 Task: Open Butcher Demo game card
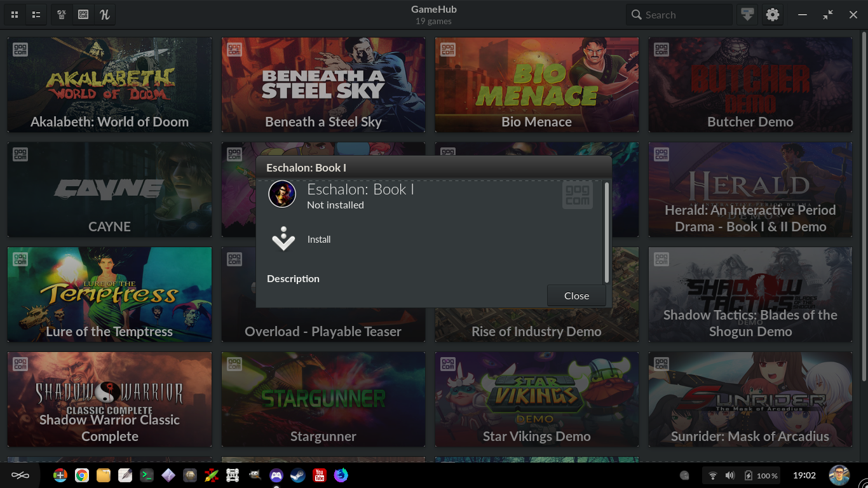coord(750,85)
